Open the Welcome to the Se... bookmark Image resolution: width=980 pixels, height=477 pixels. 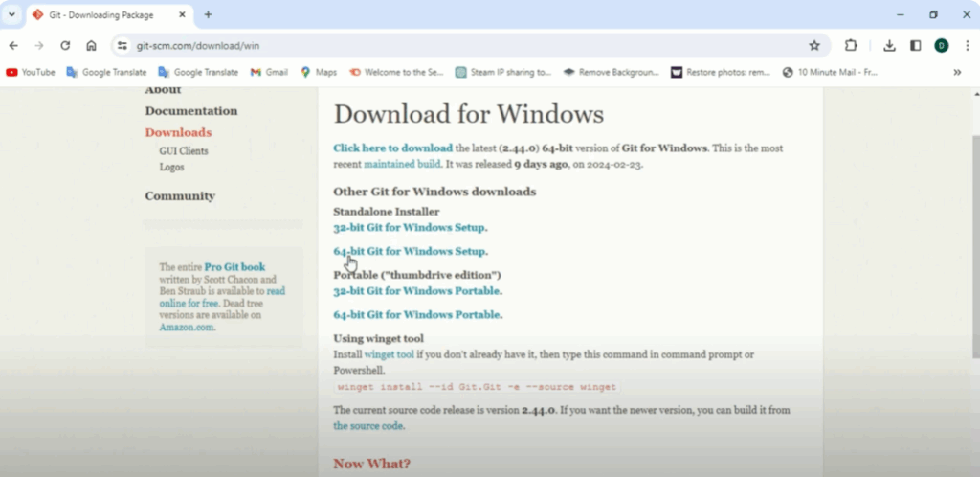click(x=396, y=72)
